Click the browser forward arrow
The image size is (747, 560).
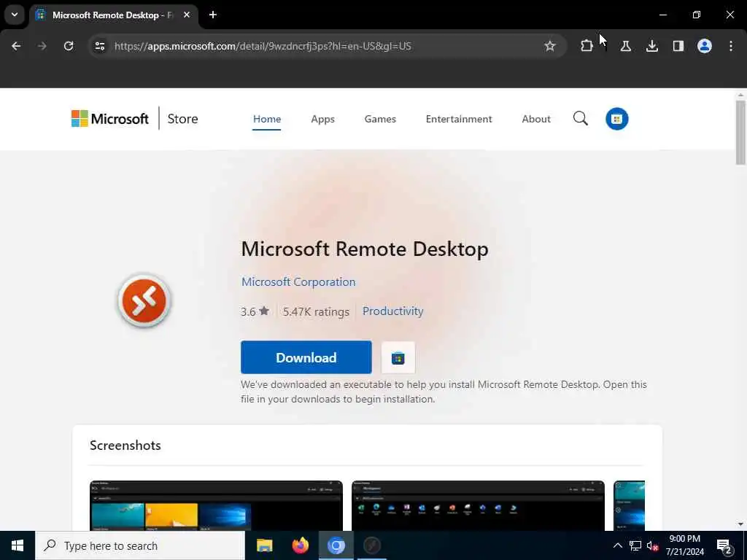pyautogui.click(x=42, y=46)
